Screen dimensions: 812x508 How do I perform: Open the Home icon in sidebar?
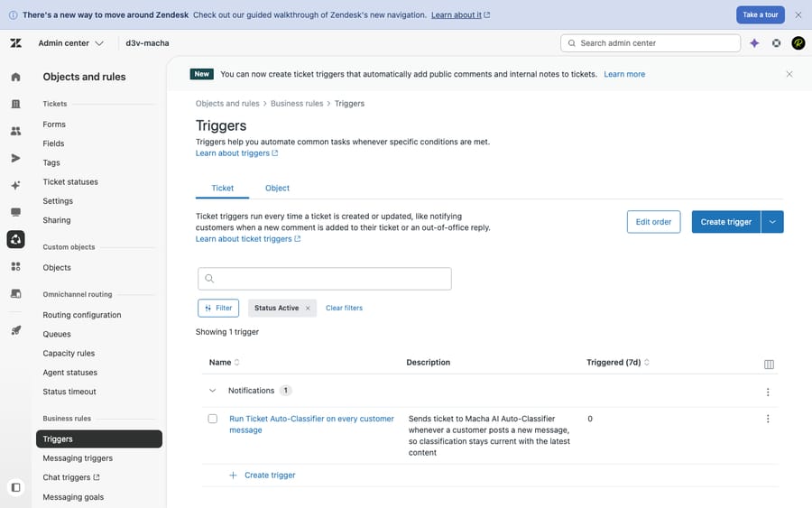click(x=15, y=78)
